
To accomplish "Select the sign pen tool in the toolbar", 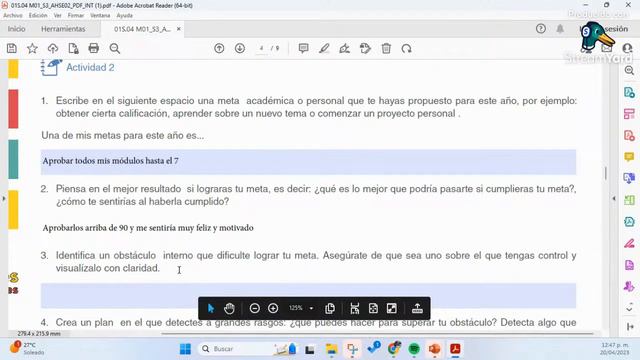I will click(x=344, y=49).
